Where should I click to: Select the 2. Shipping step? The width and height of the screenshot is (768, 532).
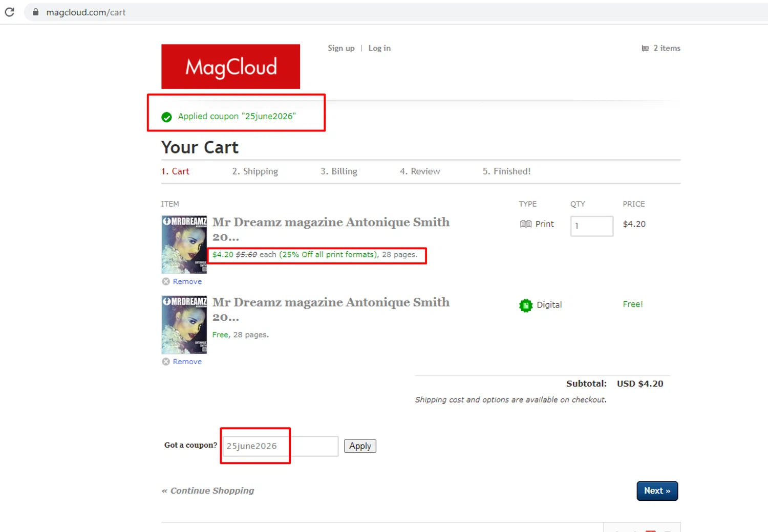click(255, 171)
